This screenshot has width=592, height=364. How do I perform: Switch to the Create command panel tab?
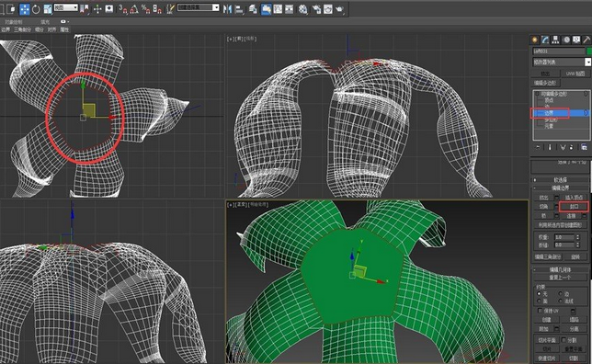[535, 40]
